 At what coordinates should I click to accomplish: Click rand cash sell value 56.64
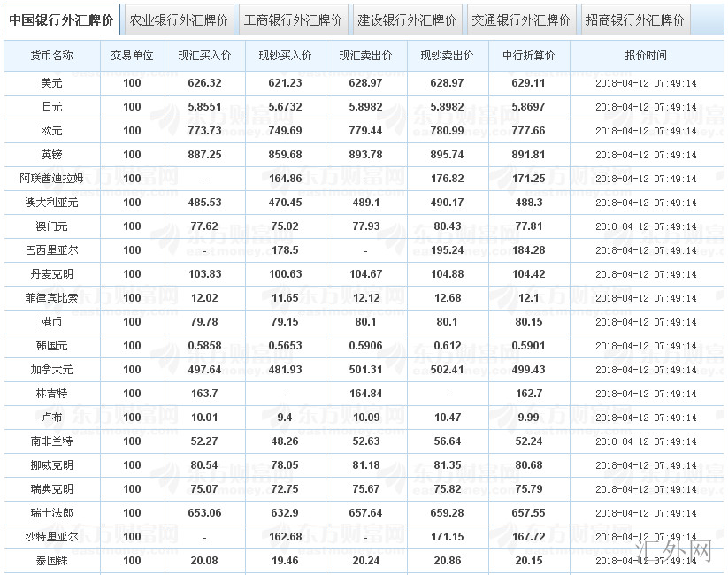[x=448, y=441]
